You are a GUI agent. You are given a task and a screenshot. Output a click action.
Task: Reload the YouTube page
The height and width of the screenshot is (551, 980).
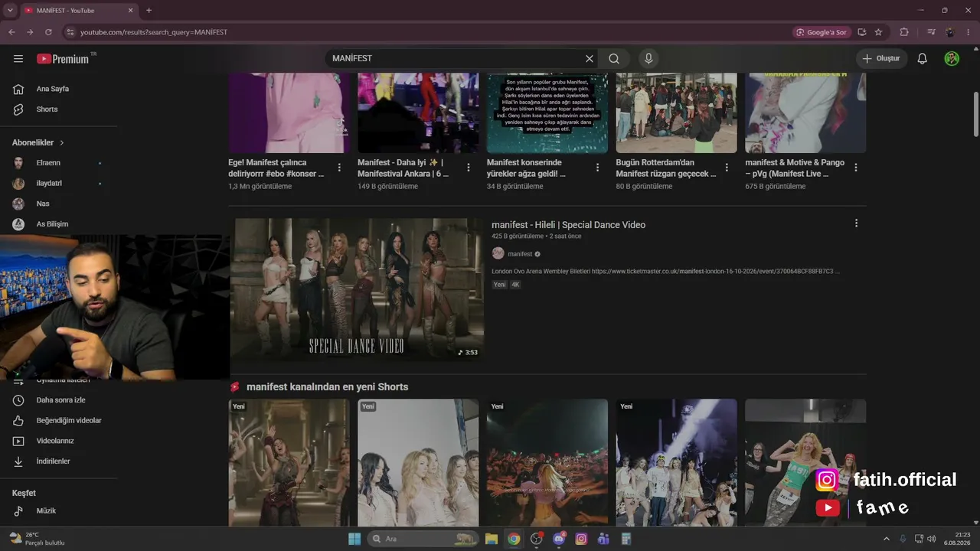(x=48, y=32)
